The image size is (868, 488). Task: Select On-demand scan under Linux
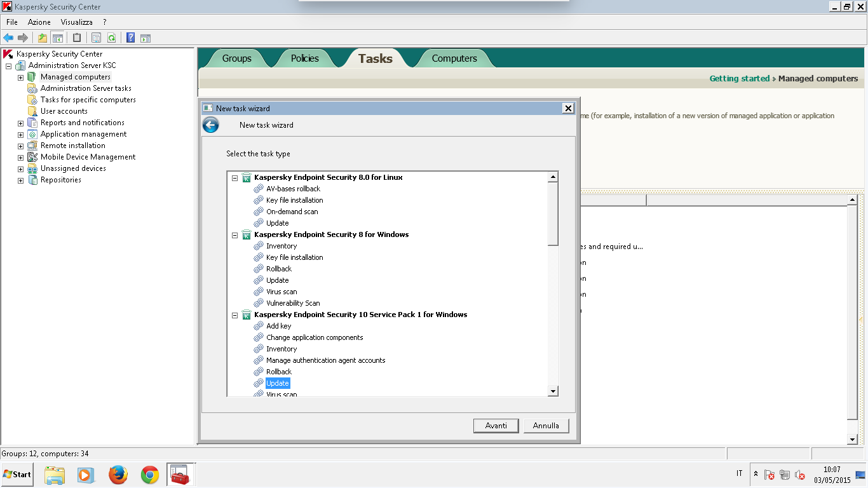point(292,212)
